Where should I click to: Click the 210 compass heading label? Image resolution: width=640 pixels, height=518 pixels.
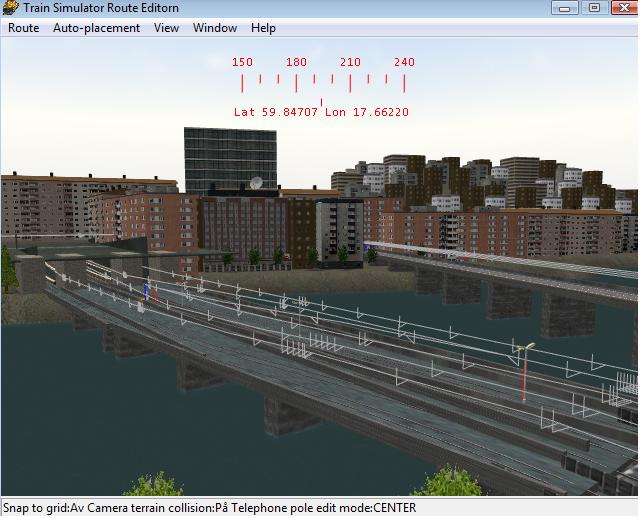click(x=350, y=62)
